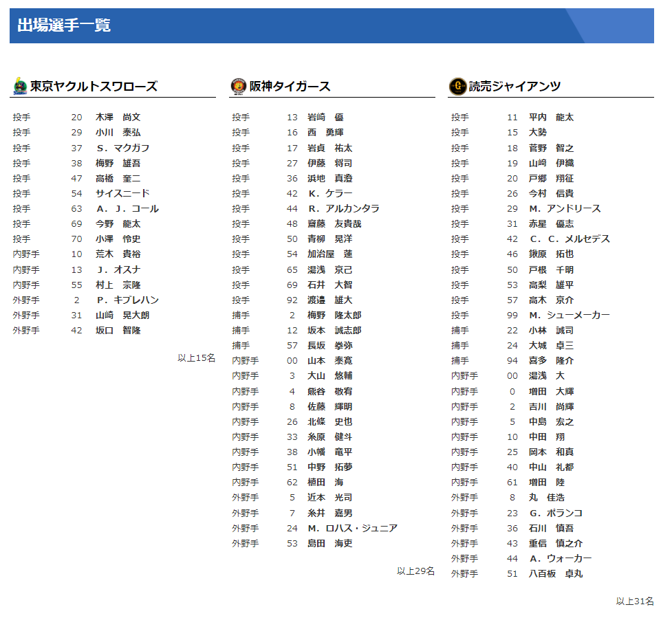Click player name 平内 龍太
This screenshot has height=618, width=672.
click(551, 118)
